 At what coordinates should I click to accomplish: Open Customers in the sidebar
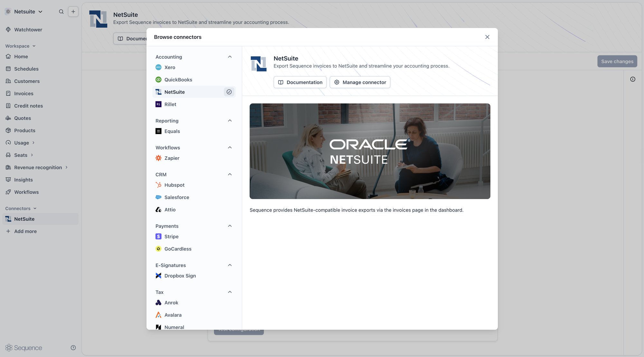click(x=40, y=81)
